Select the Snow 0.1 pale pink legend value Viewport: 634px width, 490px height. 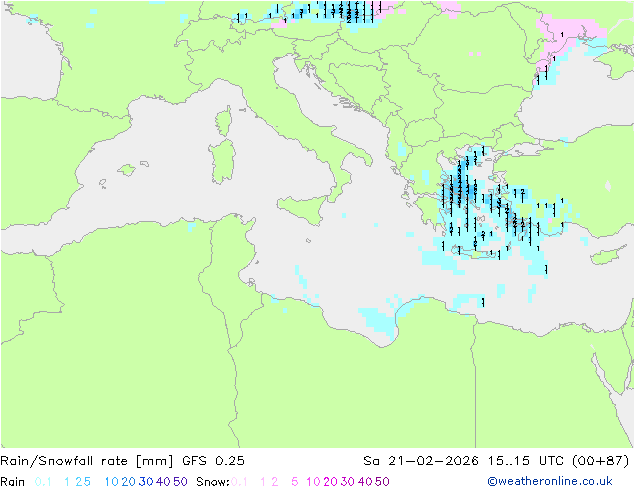[x=239, y=482]
